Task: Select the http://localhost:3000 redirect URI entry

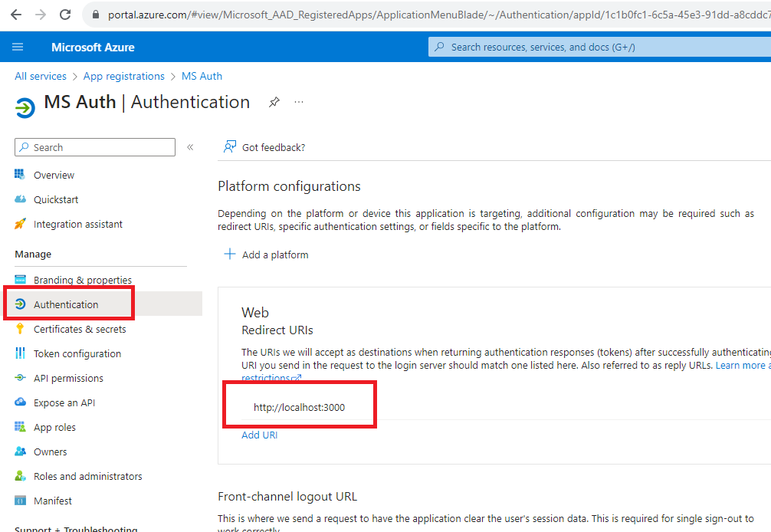Action: [300, 407]
